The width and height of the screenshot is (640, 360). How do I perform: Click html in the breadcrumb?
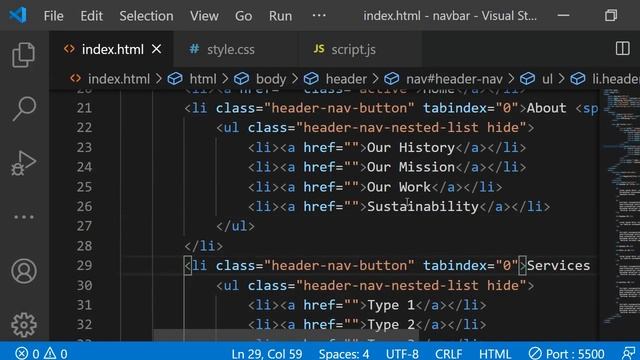click(203, 79)
